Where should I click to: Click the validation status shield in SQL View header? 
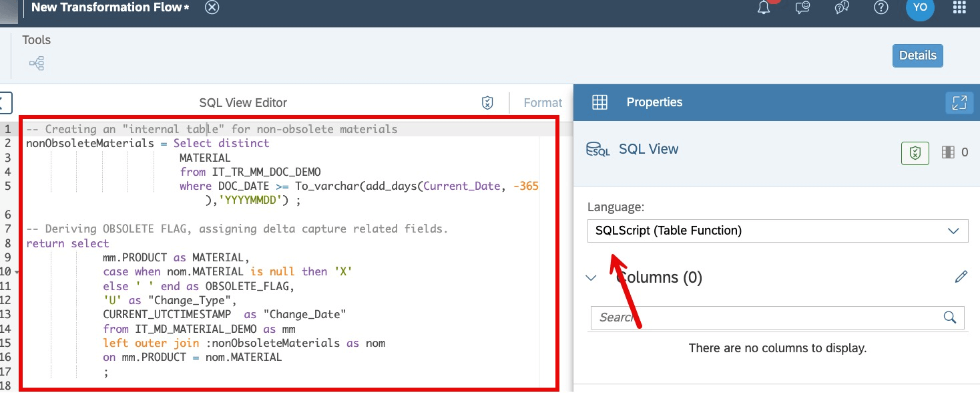(x=915, y=152)
